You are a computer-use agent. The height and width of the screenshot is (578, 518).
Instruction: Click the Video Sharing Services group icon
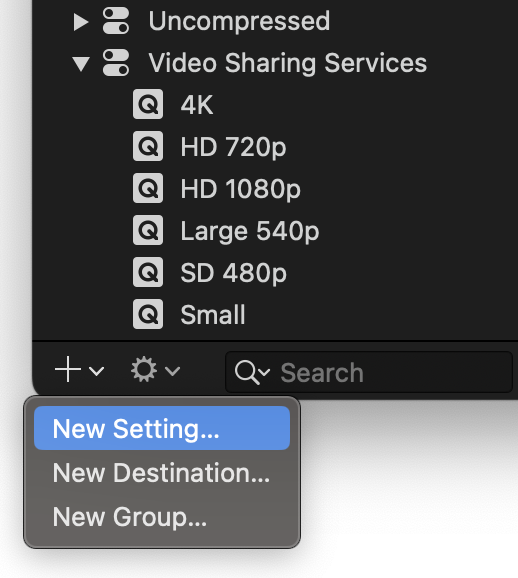116,63
